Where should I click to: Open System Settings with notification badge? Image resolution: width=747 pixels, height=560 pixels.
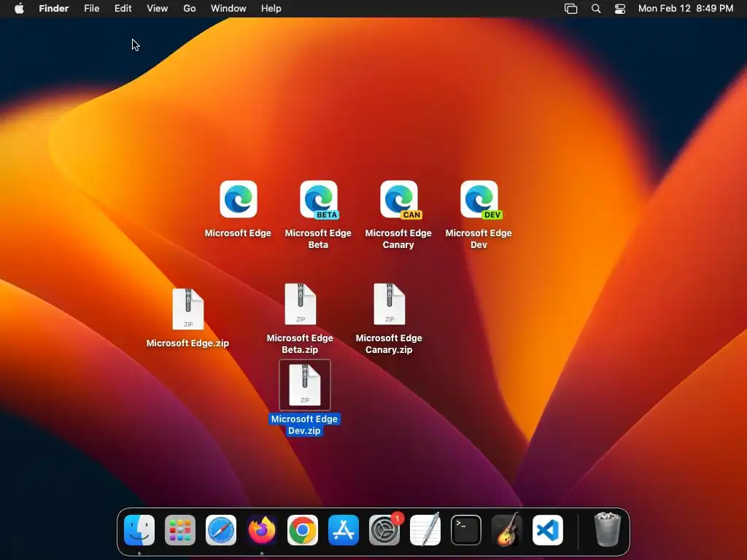coord(384,530)
